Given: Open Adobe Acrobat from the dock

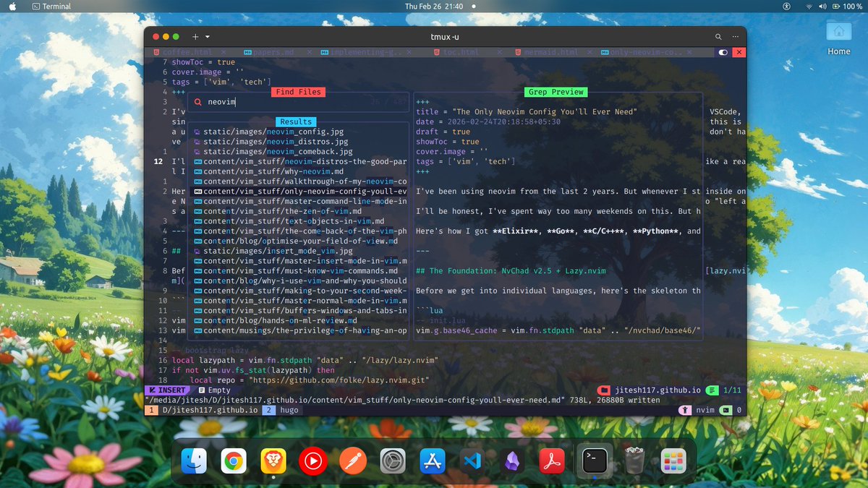Looking at the screenshot, I should tap(551, 460).
